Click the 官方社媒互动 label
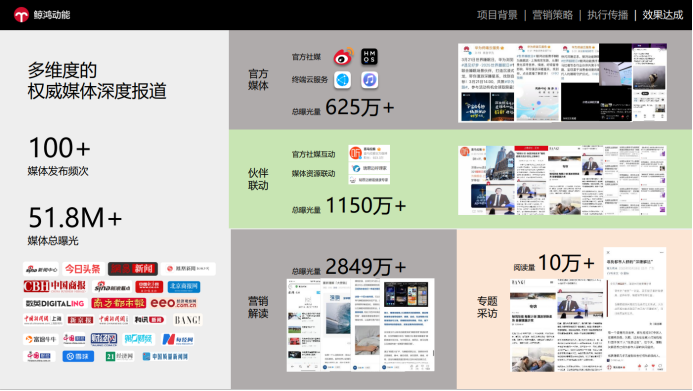The image size is (693, 391). pos(313,154)
